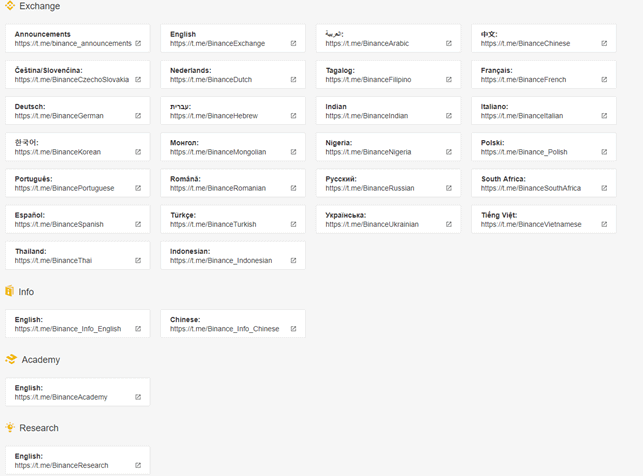Open the t.me/BinanceSouthAfrica link
This screenshot has width=643, height=476.
click(531, 188)
